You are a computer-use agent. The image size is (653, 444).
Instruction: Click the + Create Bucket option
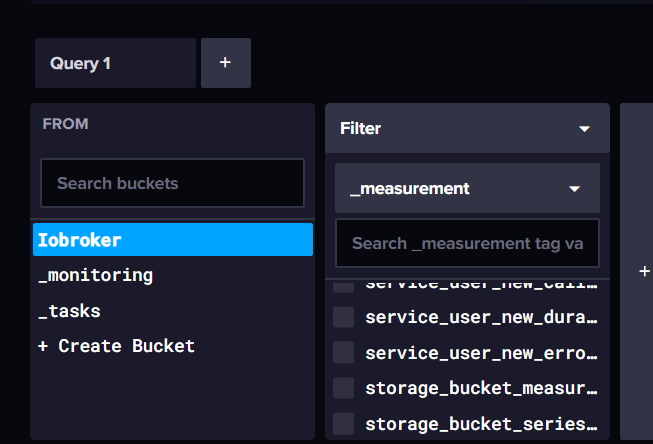tap(117, 346)
